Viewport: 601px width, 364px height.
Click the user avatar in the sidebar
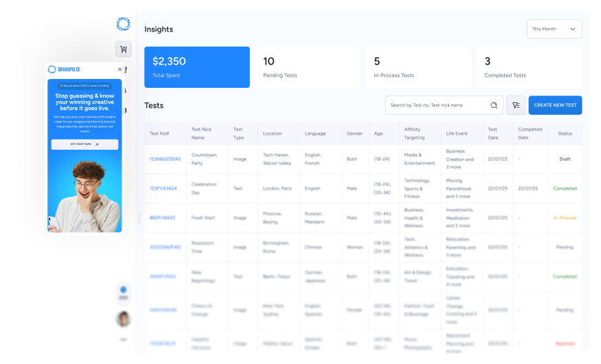pyautogui.click(x=124, y=319)
